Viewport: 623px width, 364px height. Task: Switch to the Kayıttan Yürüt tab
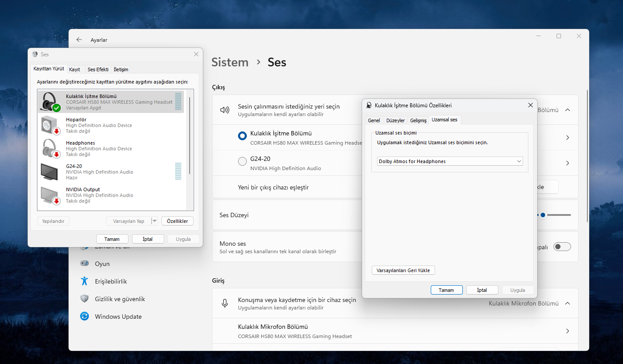click(49, 69)
